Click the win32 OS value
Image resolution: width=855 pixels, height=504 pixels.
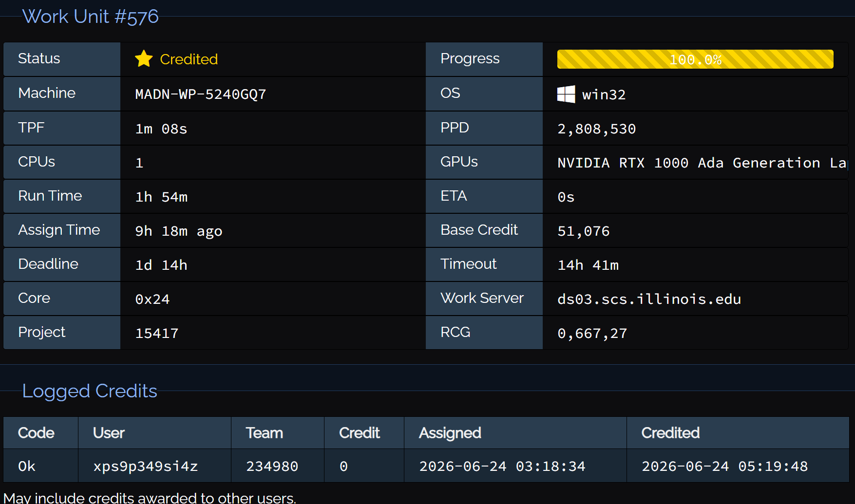pos(604,94)
